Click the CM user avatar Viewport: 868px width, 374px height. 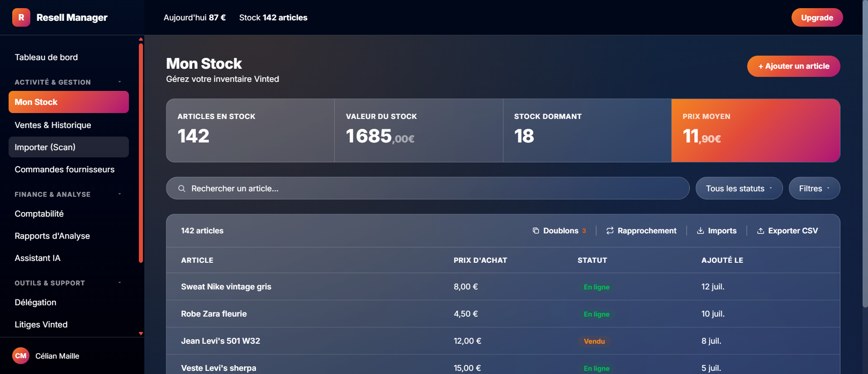coord(21,356)
